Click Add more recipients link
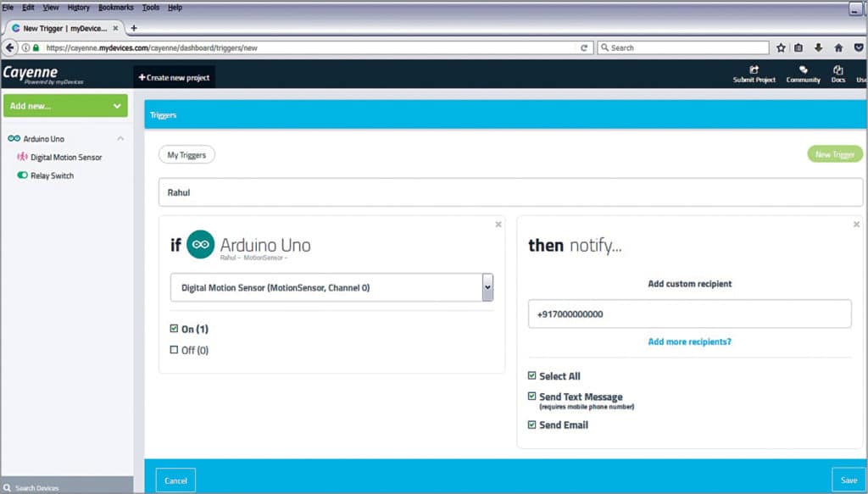 pyautogui.click(x=689, y=341)
